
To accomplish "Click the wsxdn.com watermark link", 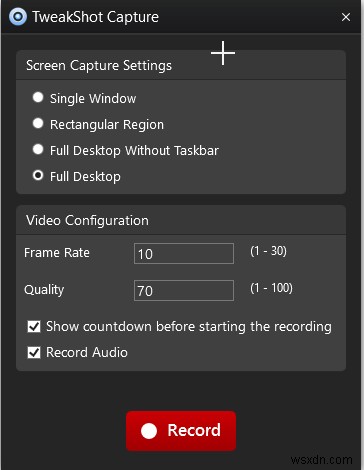I will click(x=321, y=460).
